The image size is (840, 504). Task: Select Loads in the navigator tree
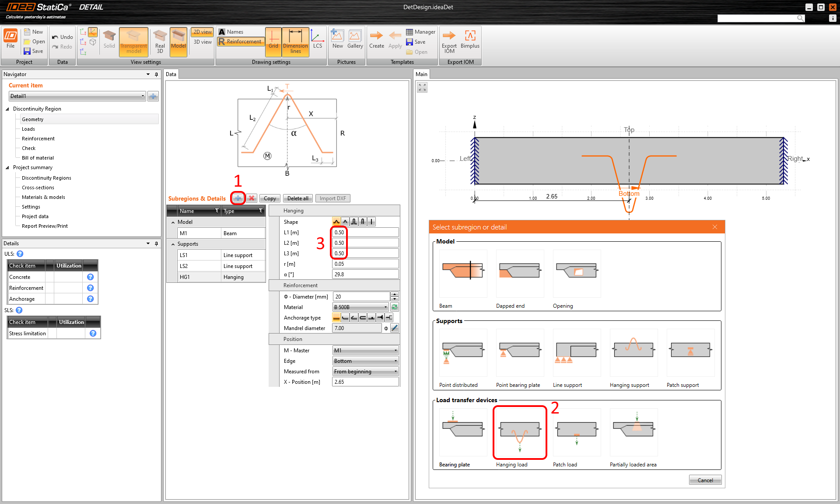[x=28, y=129]
